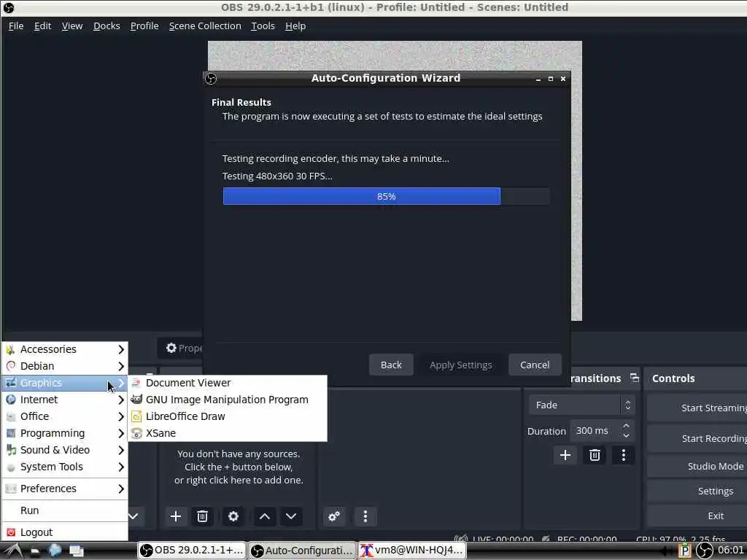Go Back in the Auto-Configuration Wizard

tap(391, 365)
